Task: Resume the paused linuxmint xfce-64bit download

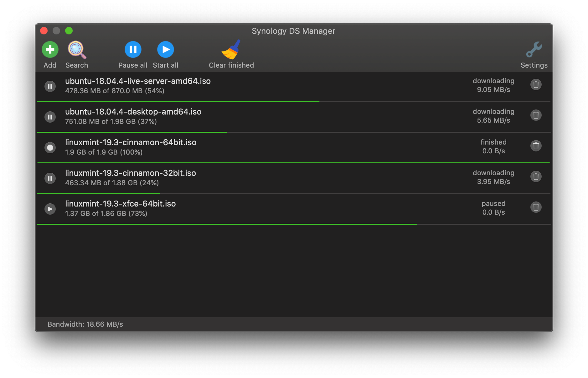Action: (x=50, y=209)
